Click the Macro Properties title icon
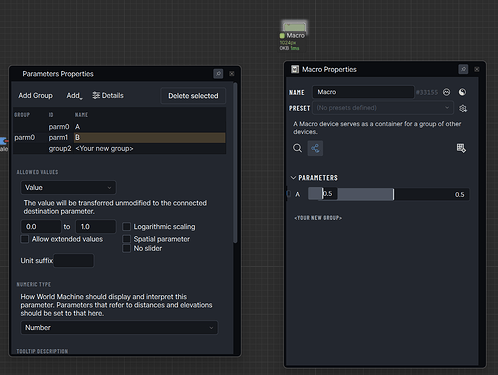498x375 pixels. point(295,69)
